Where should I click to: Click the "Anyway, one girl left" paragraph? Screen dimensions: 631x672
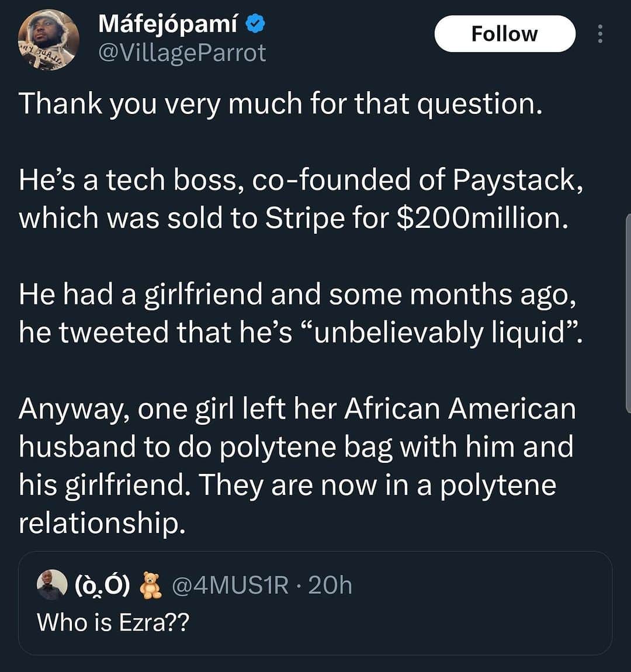pyautogui.click(x=297, y=466)
